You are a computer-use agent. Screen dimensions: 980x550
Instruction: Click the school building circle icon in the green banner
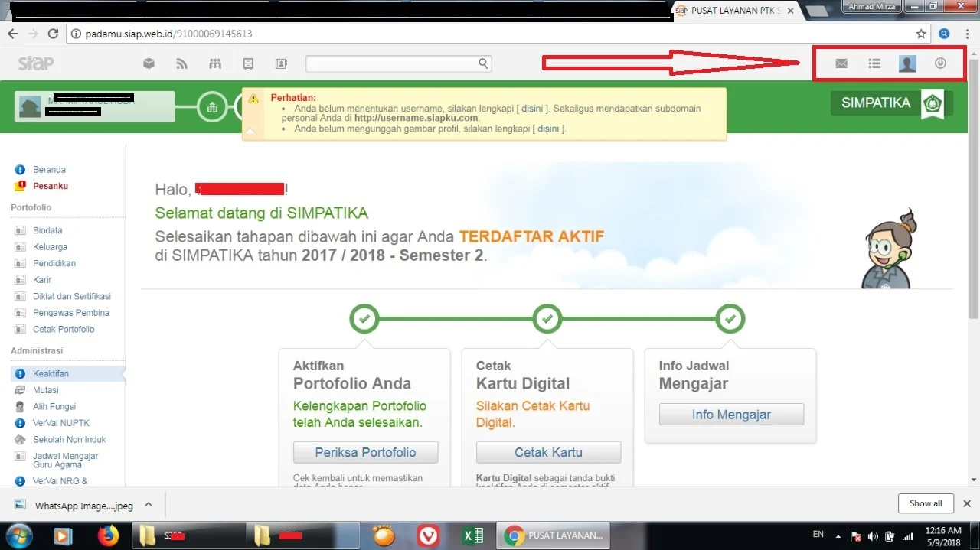pos(212,107)
